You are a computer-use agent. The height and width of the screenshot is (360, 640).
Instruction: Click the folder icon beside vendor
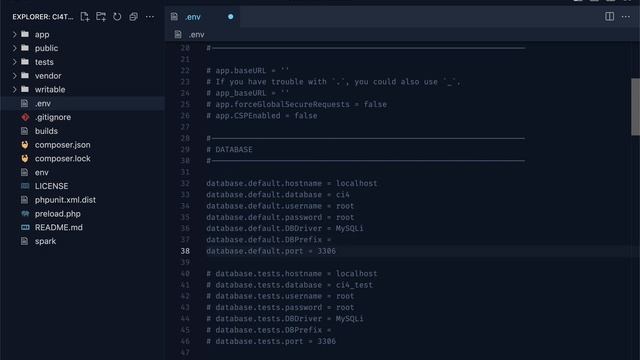[25, 76]
